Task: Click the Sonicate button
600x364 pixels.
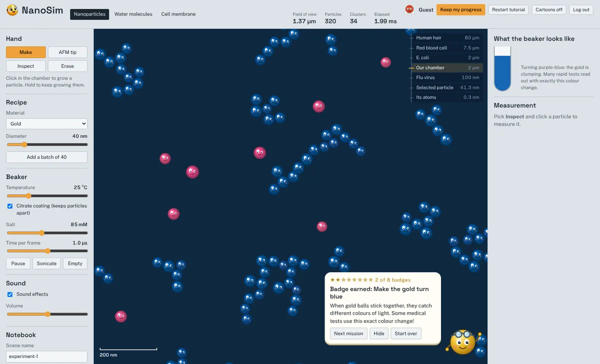Action: pyautogui.click(x=46, y=264)
